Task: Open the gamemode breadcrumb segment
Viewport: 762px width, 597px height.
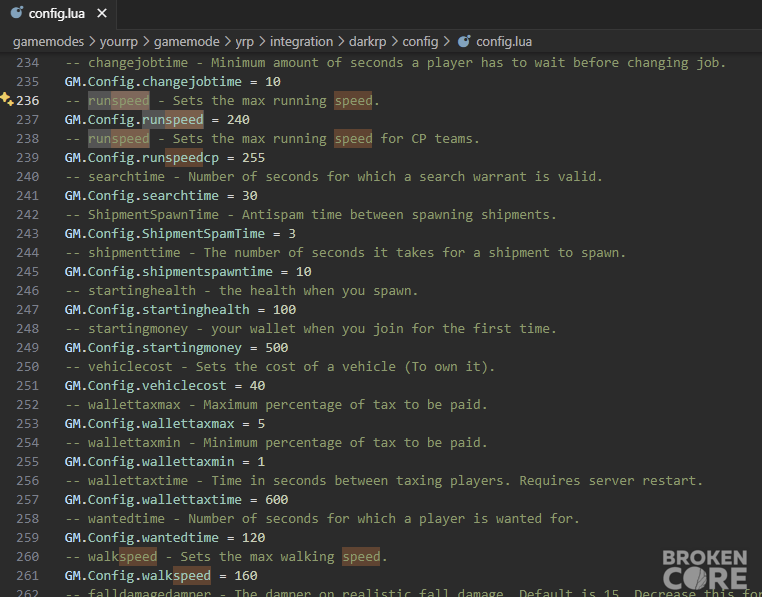Action: coord(187,42)
